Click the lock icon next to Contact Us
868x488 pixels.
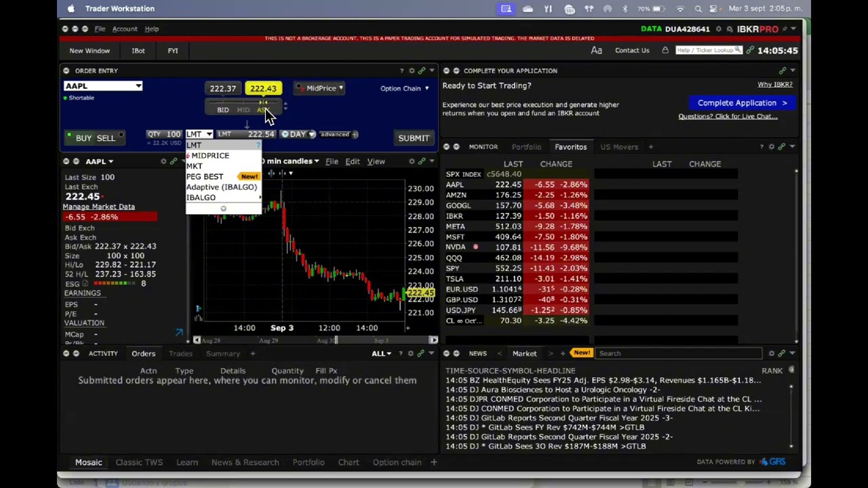point(665,50)
